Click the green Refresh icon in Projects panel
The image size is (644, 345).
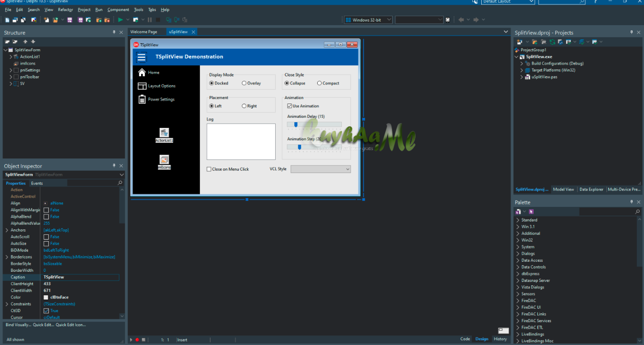click(552, 42)
